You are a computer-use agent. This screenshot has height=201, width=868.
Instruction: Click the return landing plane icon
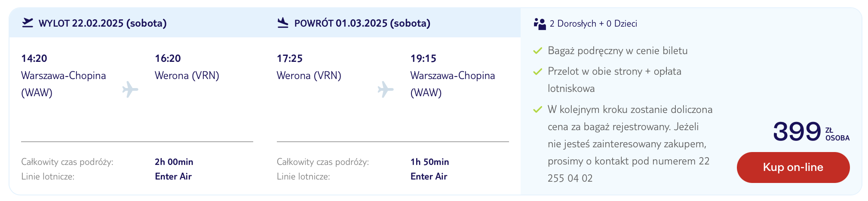283,23
